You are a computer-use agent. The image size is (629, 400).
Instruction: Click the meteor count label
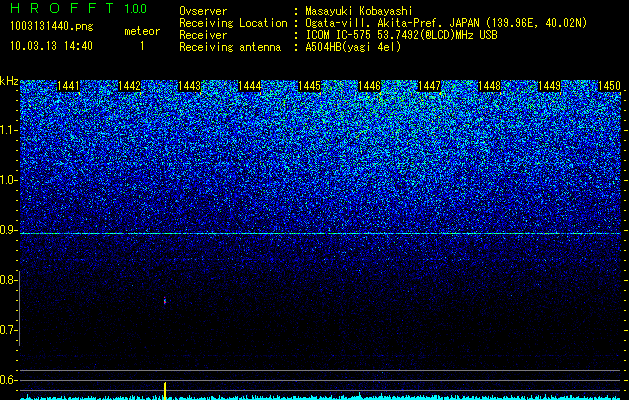click(142, 31)
